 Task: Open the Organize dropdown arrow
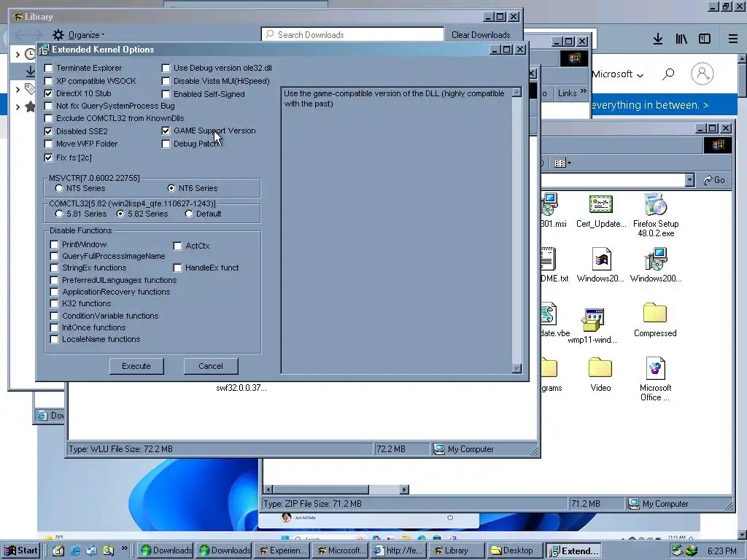click(x=103, y=35)
